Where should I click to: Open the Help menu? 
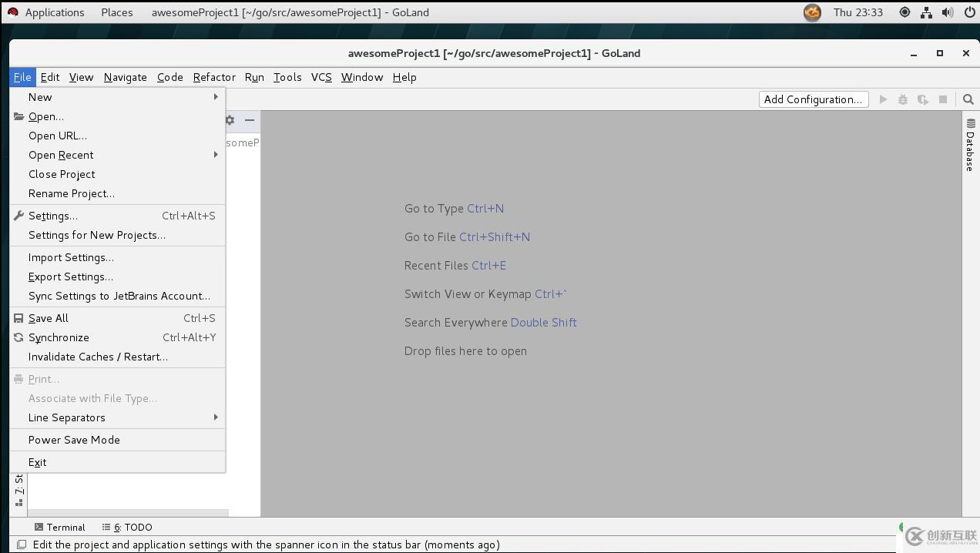(404, 77)
